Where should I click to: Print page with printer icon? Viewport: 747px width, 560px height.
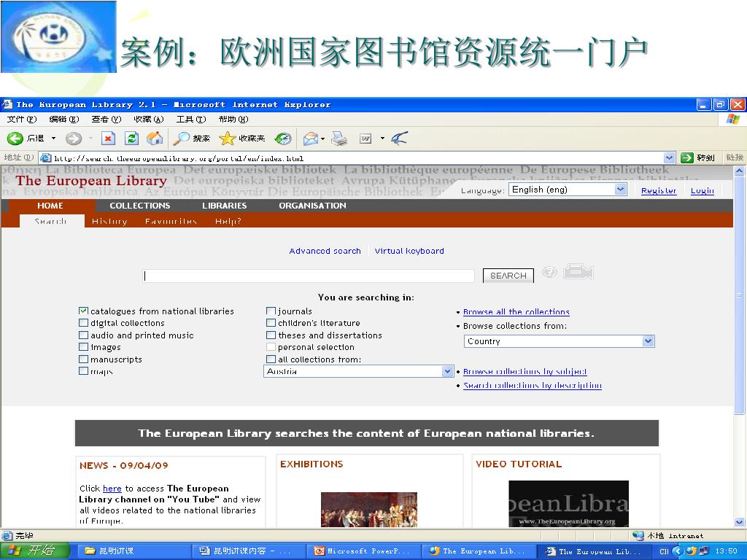coord(339,139)
